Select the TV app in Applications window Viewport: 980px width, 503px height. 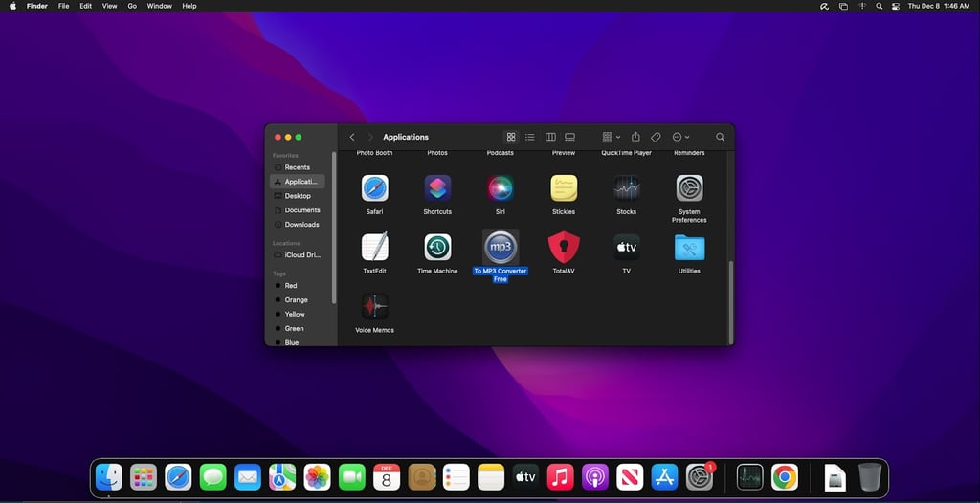[x=626, y=247]
